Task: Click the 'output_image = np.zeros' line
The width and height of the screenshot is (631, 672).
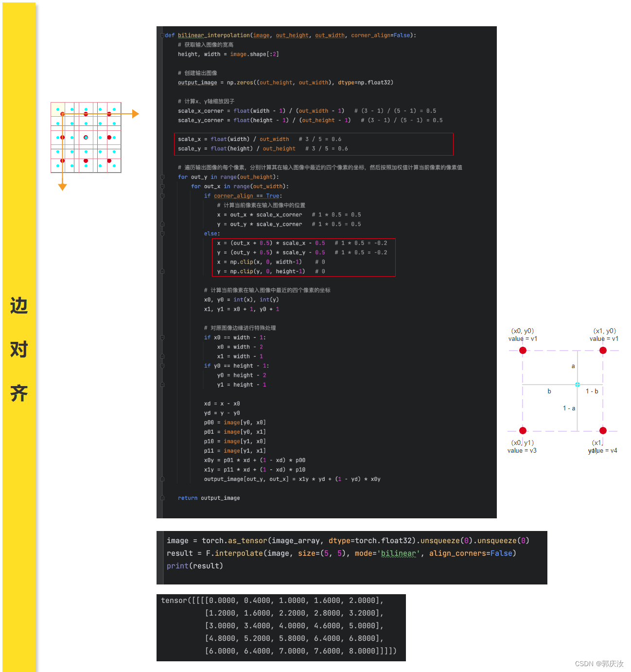Action: 285,83
